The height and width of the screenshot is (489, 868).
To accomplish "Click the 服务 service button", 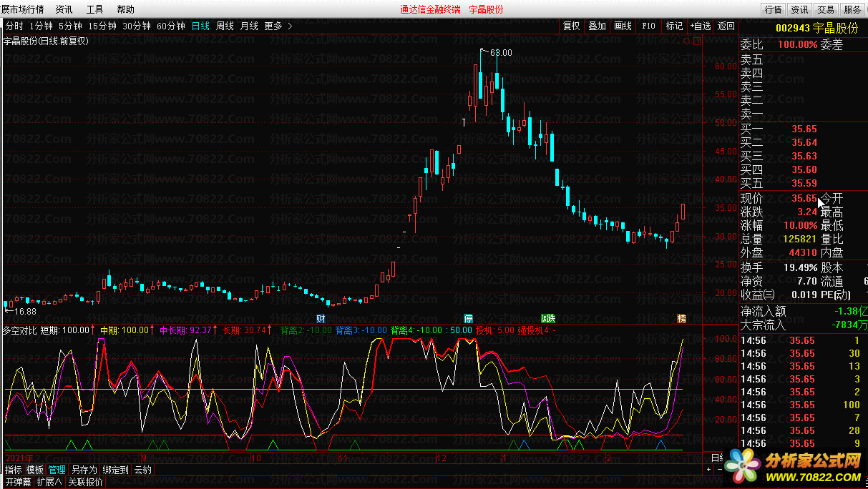I will (x=852, y=9).
